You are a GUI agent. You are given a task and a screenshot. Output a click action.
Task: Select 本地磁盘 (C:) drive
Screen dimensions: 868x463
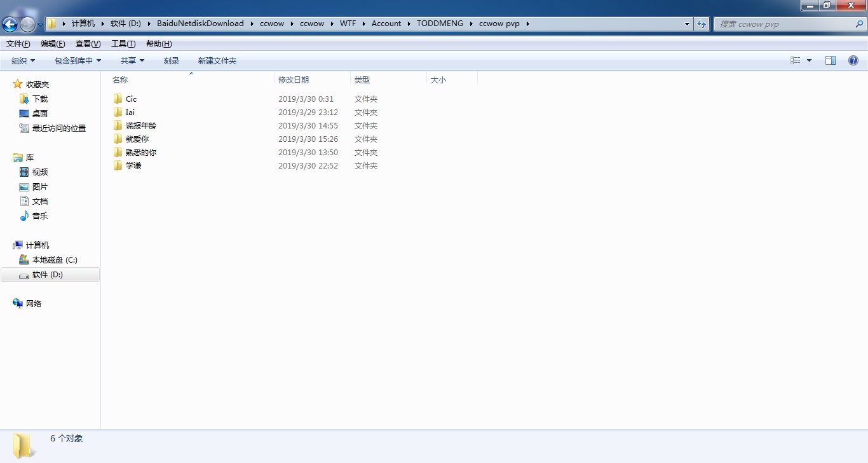tap(55, 260)
